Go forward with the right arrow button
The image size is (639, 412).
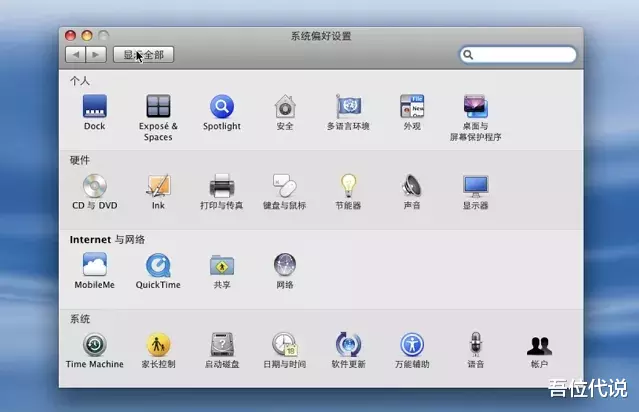coord(96,55)
